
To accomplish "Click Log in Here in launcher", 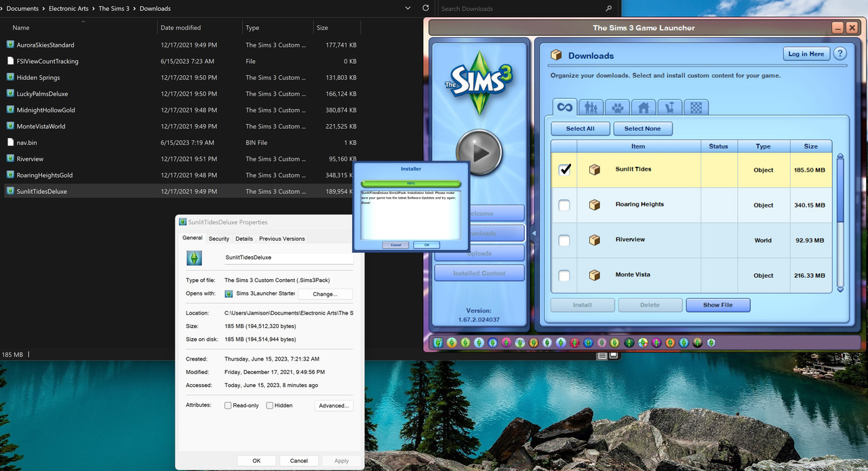I will pyautogui.click(x=806, y=54).
